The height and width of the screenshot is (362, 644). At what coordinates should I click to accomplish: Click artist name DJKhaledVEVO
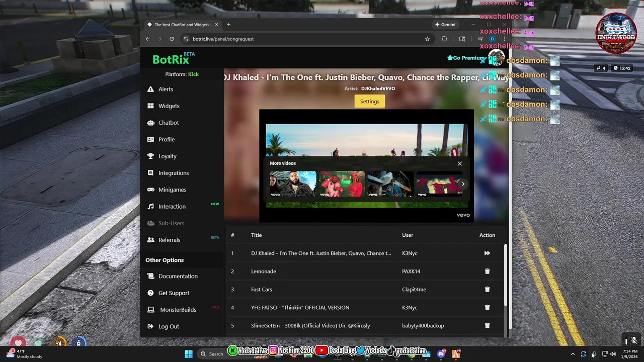(378, 88)
